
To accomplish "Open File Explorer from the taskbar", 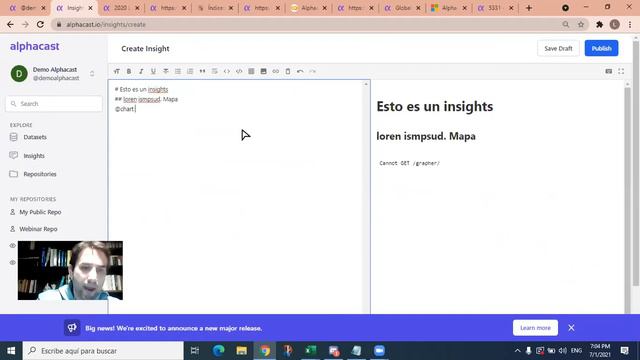I will click(242, 351).
